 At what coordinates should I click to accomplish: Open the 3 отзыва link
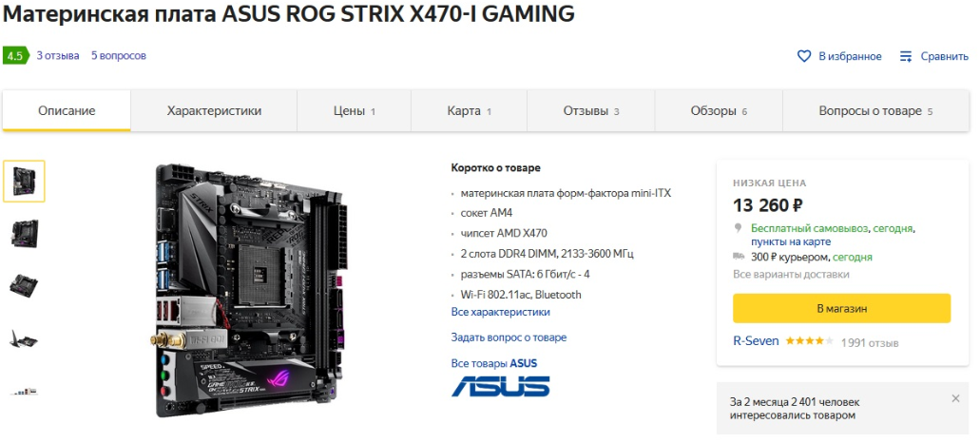58,55
